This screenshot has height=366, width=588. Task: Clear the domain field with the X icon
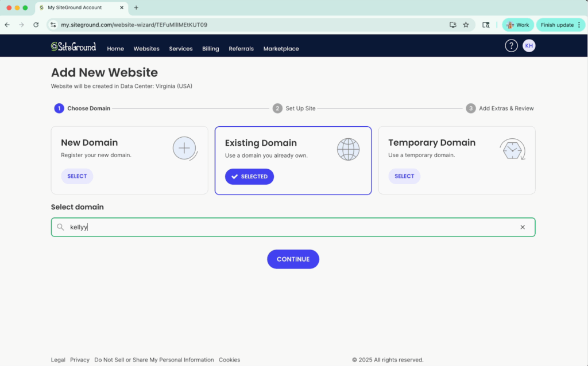click(x=523, y=227)
